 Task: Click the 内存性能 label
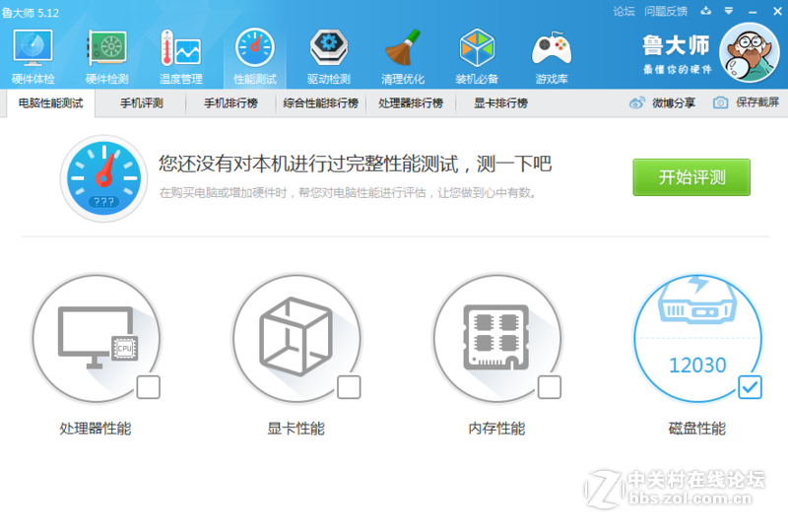point(497,429)
